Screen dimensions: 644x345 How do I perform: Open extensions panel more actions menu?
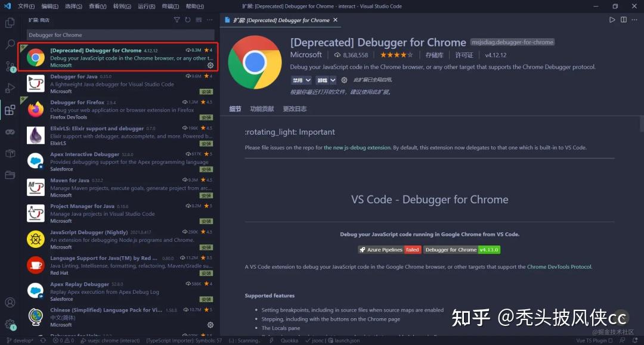(210, 20)
